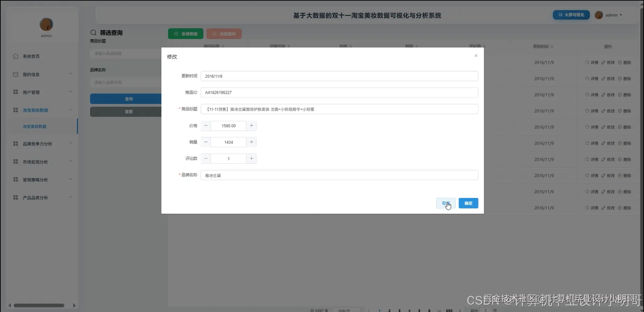Increase 价格 with the plus button
The height and width of the screenshot is (312, 644).
point(251,126)
